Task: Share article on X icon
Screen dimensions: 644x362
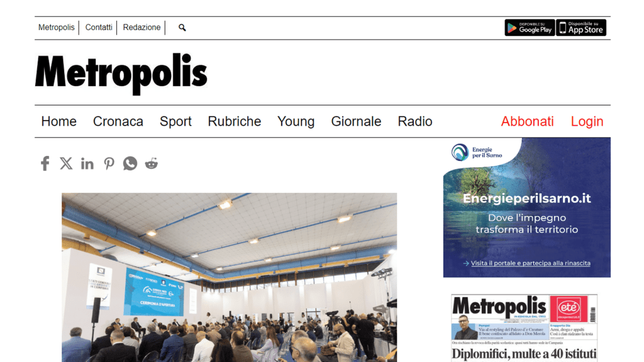Action: 66,163
